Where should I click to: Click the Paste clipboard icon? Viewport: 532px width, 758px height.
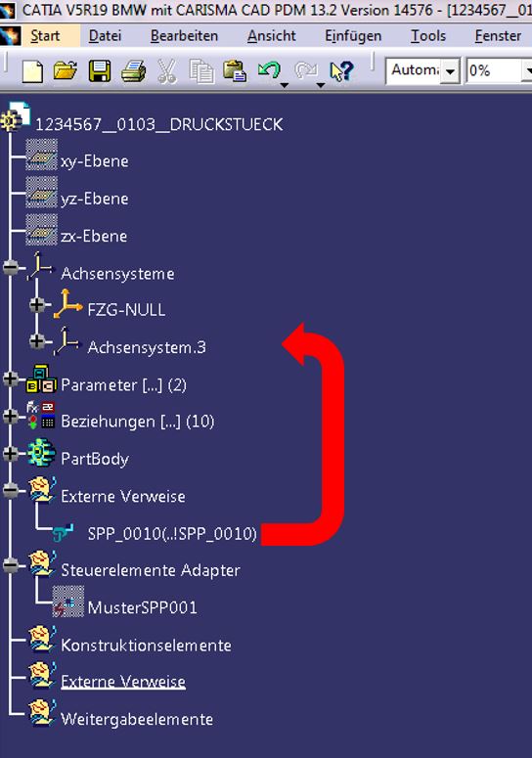click(235, 71)
